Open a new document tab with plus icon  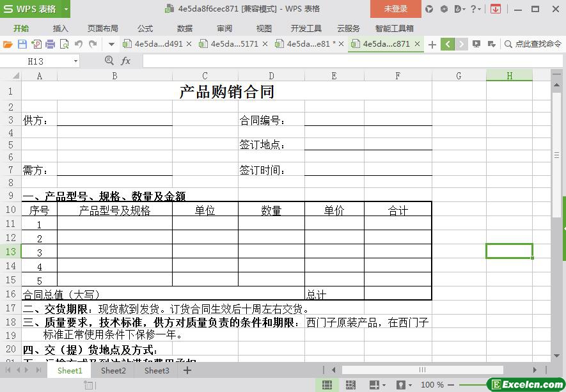[x=432, y=44]
